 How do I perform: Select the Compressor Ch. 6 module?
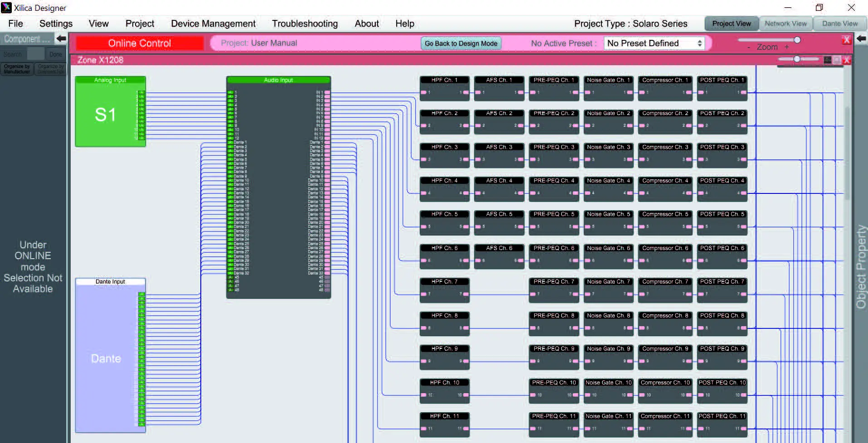[665, 256]
